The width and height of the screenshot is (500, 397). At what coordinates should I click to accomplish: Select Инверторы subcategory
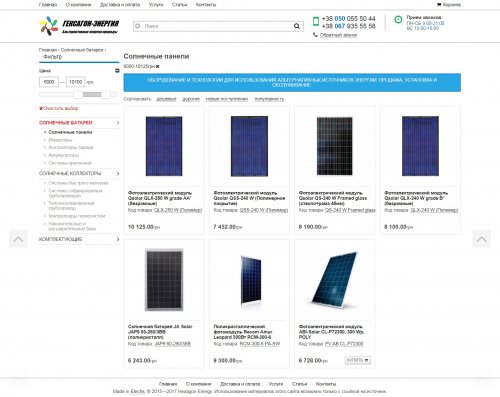60,140
